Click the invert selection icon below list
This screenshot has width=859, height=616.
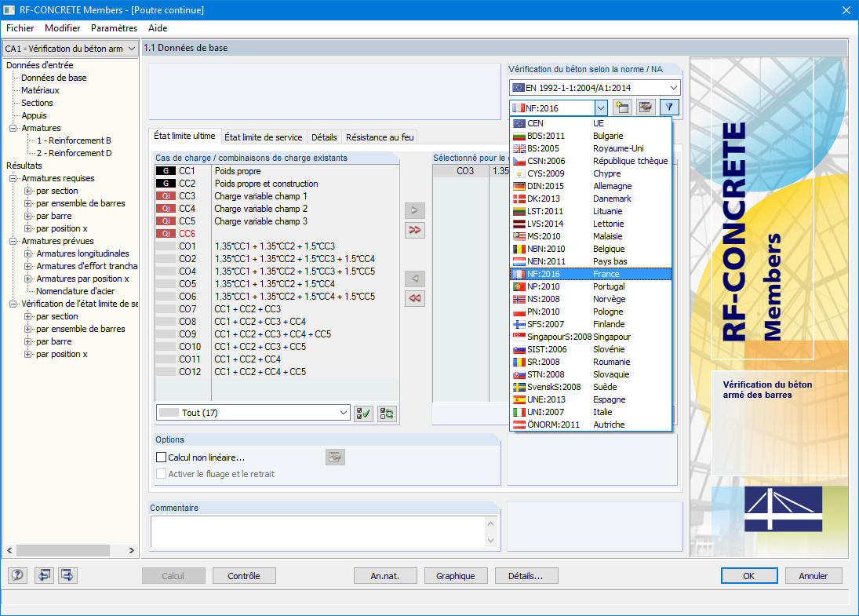pos(387,414)
